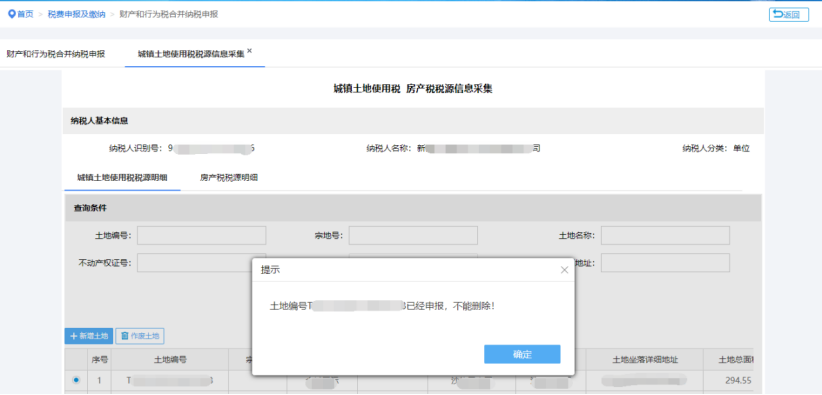Click the 土地编号 input field

201,236
